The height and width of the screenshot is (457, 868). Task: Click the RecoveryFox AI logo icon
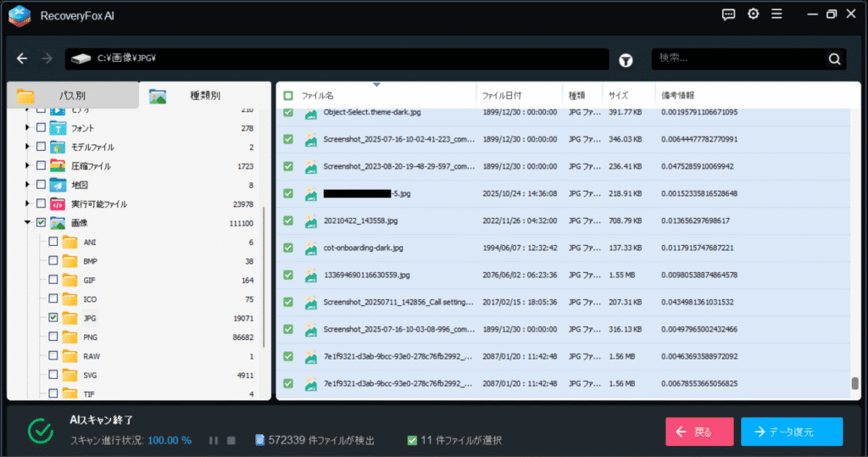19,15
